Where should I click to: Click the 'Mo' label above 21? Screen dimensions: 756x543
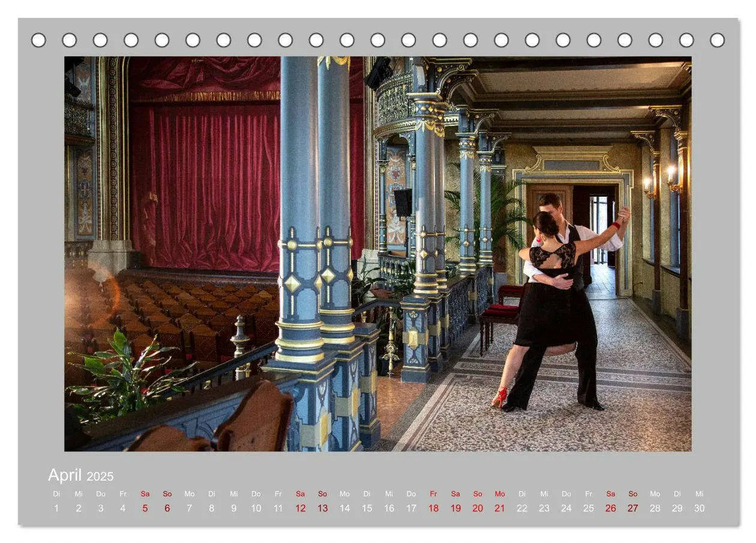tap(500, 494)
